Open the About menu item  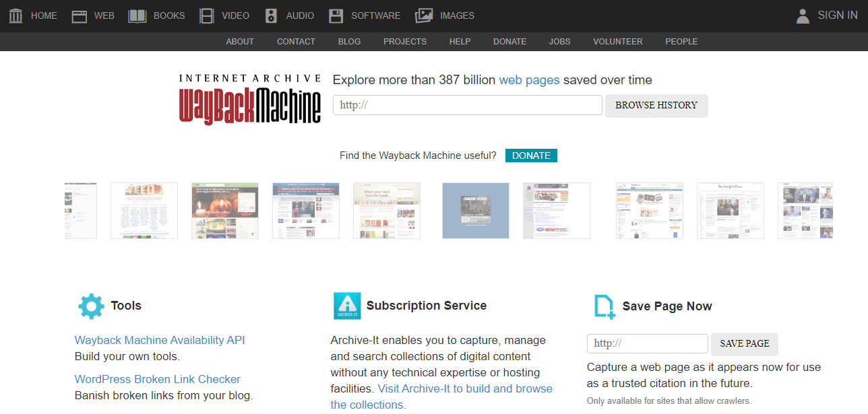[x=240, y=42]
